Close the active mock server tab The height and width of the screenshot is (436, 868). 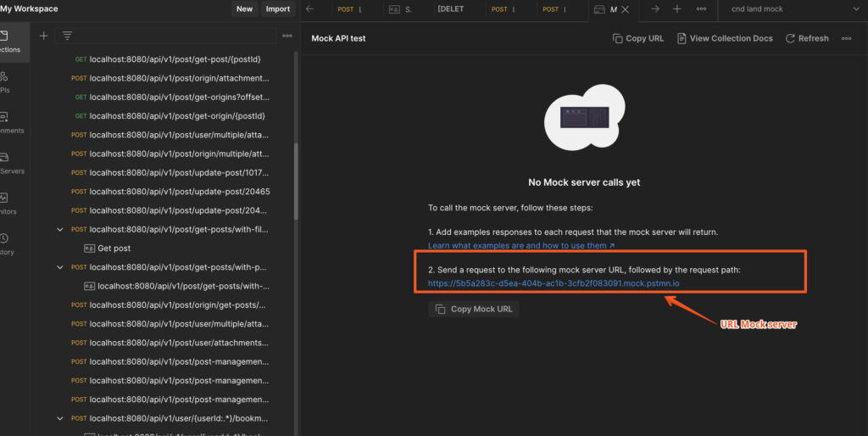(625, 9)
